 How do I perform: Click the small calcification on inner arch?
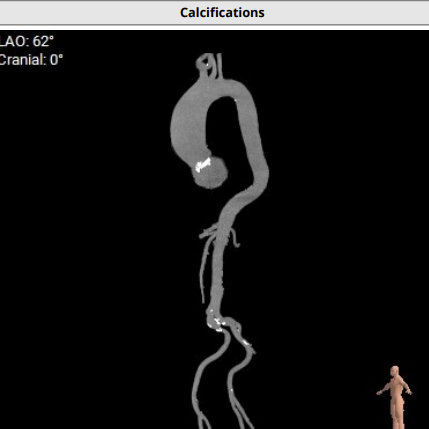(236, 99)
